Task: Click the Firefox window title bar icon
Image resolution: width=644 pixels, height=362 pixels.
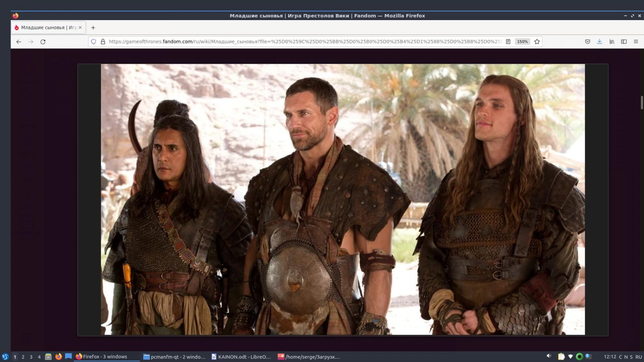Action: coord(15,16)
